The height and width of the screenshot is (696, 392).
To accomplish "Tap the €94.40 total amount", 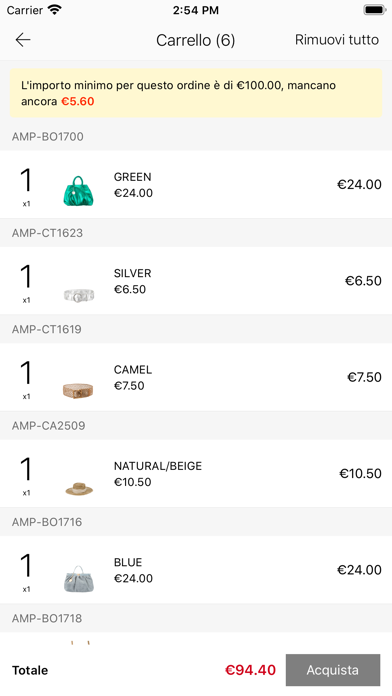I will [250, 670].
